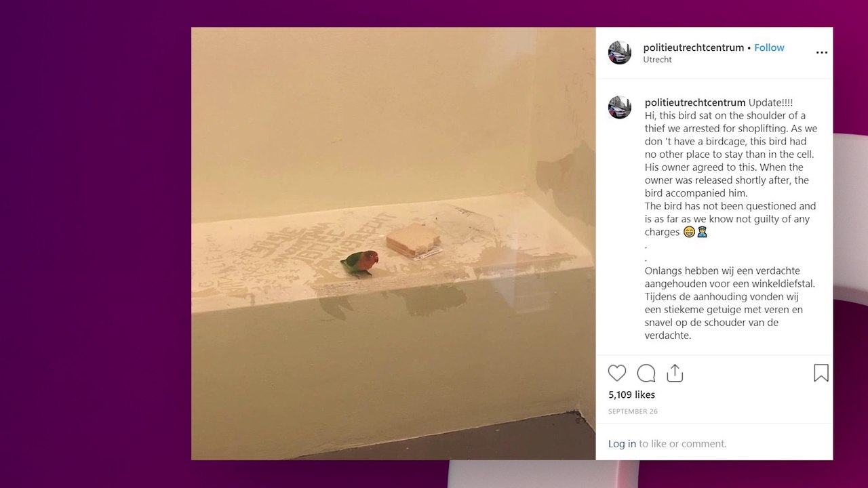Click the sandwich in the photo
Image resolution: width=868 pixels, height=488 pixels.
point(413,241)
